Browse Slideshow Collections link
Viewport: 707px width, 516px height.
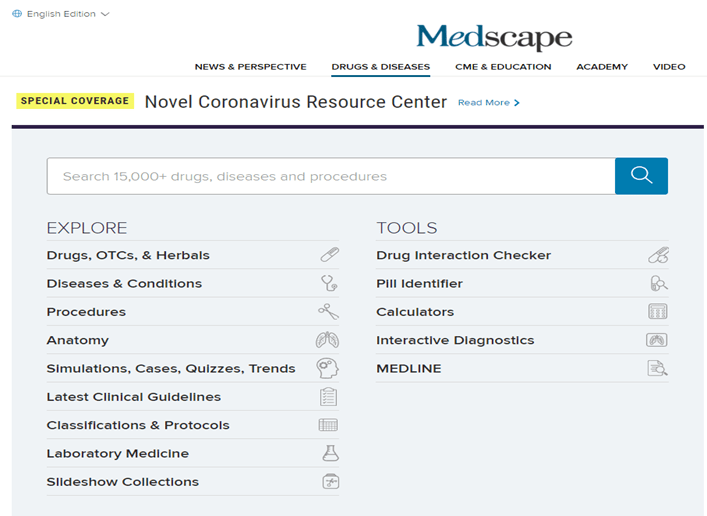pos(123,482)
